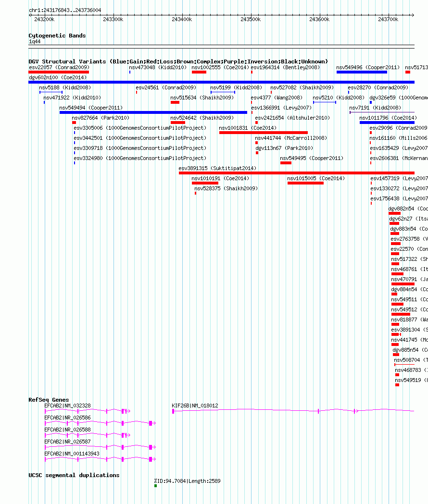Open nsv5188 (Kidd2008) variant glyph
428x504 pixels.
coord(51,92)
